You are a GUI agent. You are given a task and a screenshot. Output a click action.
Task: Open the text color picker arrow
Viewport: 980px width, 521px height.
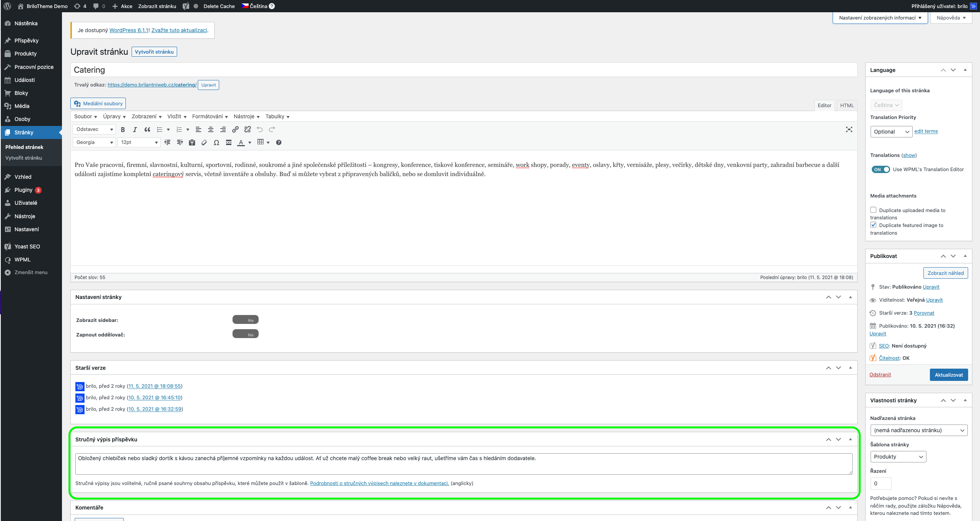coord(250,142)
